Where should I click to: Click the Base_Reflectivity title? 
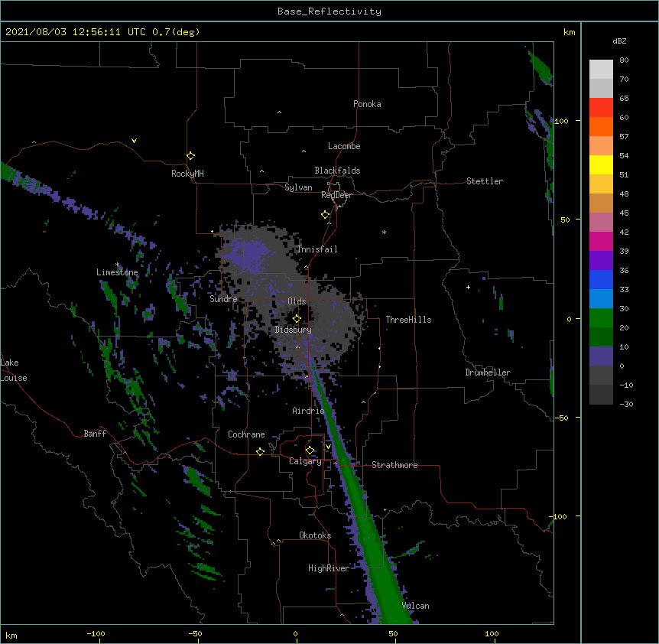click(x=329, y=11)
